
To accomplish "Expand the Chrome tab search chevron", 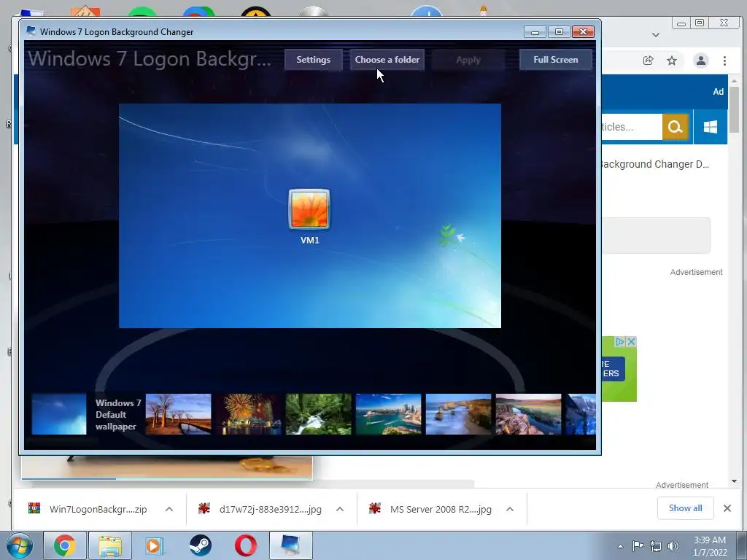I will point(656,35).
